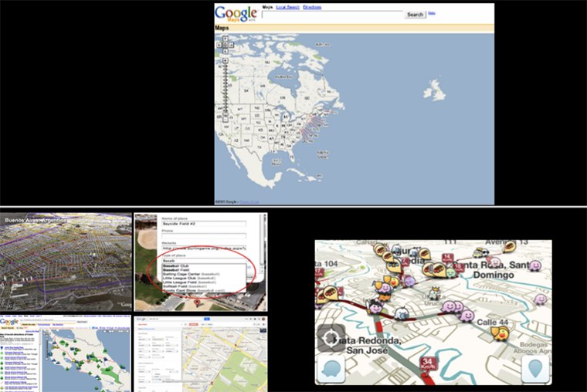
Task: Click the Name of place field
Action: pyautogui.click(x=204, y=224)
